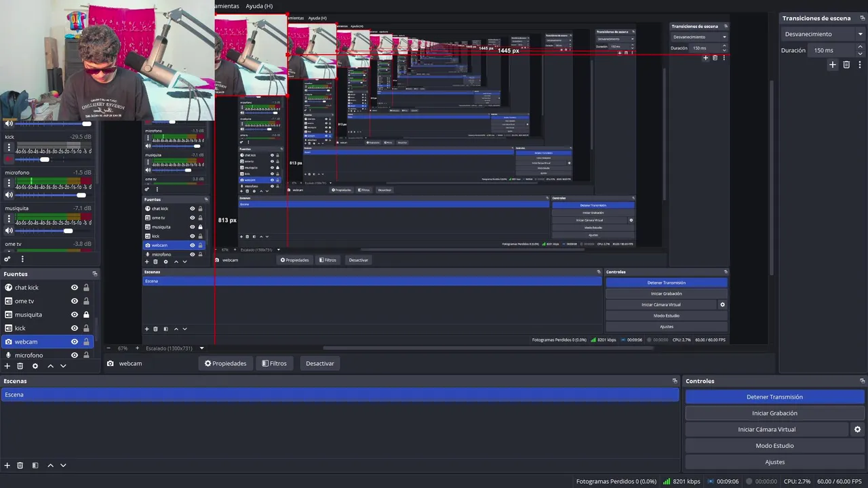Select the Escena scene row
868x488 pixels.
(x=340, y=394)
